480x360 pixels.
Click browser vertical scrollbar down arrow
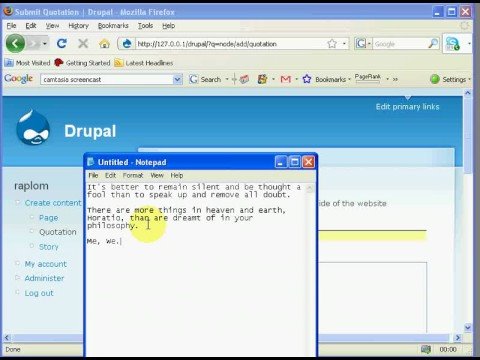coord(468,327)
